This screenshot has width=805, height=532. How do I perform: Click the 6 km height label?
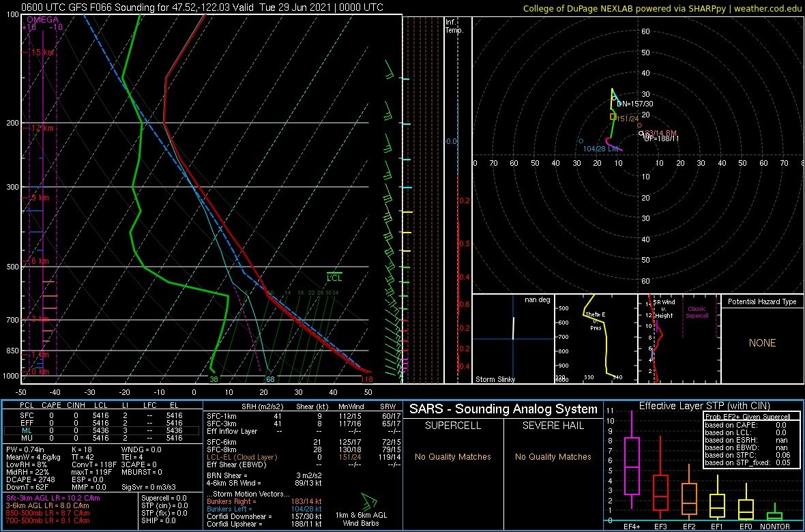(x=40, y=261)
